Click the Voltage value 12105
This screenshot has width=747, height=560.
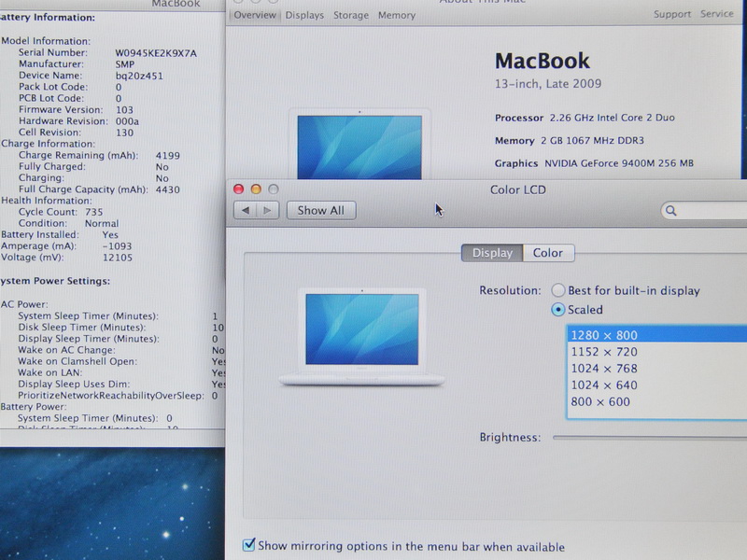point(118,258)
